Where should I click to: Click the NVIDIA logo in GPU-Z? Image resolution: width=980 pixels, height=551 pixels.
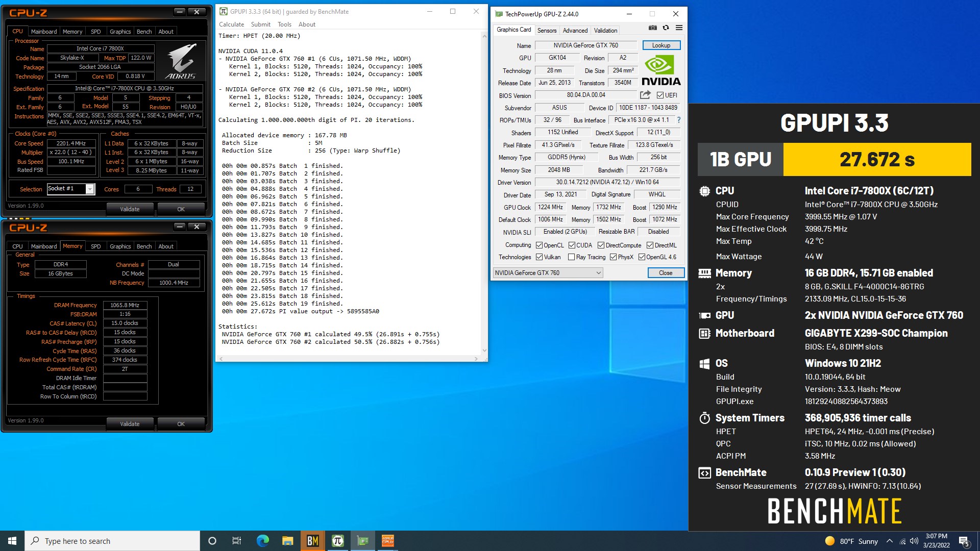661,70
